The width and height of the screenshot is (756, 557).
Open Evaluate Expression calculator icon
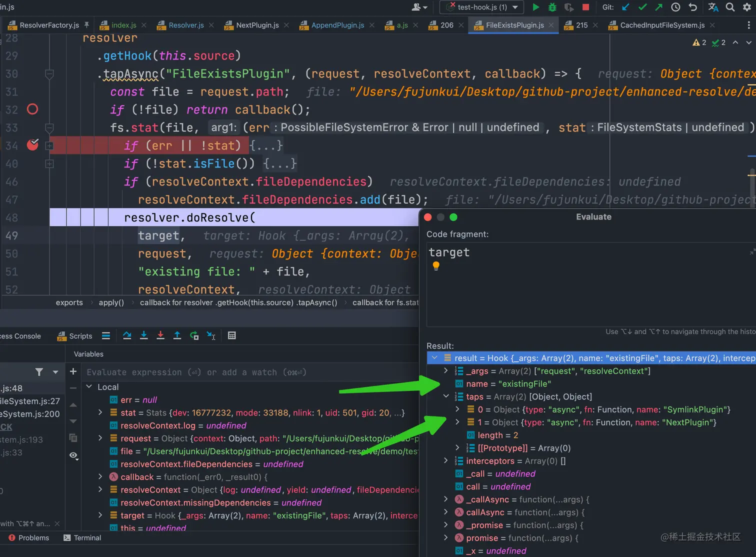[x=231, y=335]
